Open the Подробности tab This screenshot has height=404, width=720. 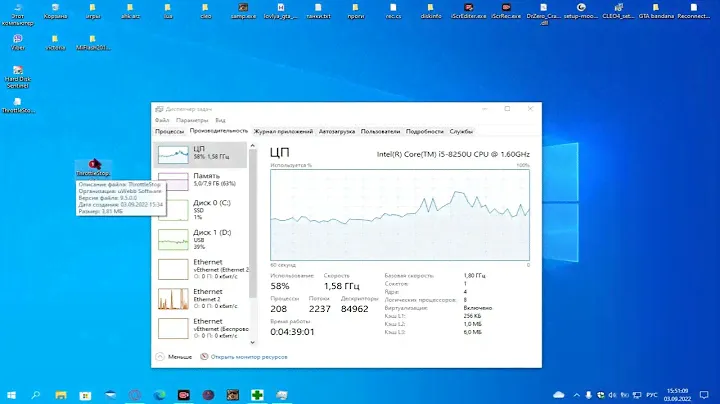click(424, 131)
